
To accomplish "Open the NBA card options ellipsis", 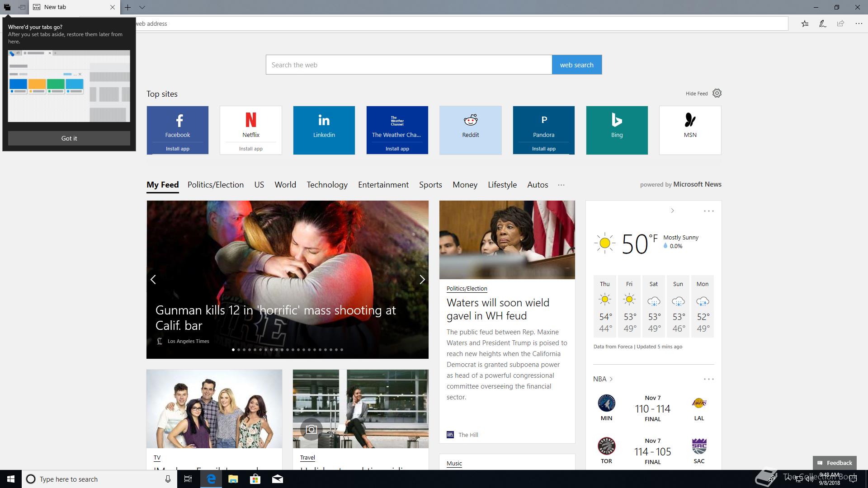I will pos(709,379).
